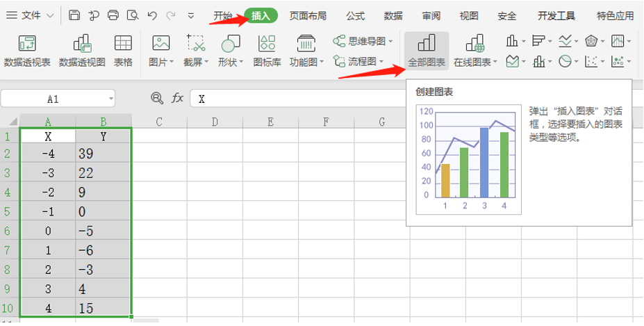
Task: Click the 在线图表 online charts icon
Action: pyautogui.click(x=476, y=43)
